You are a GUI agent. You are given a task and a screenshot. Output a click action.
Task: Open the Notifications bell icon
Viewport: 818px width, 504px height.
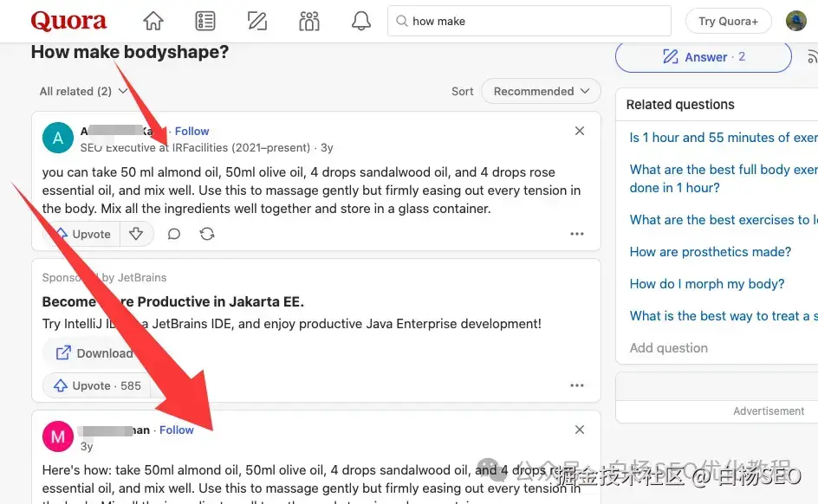(x=361, y=21)
